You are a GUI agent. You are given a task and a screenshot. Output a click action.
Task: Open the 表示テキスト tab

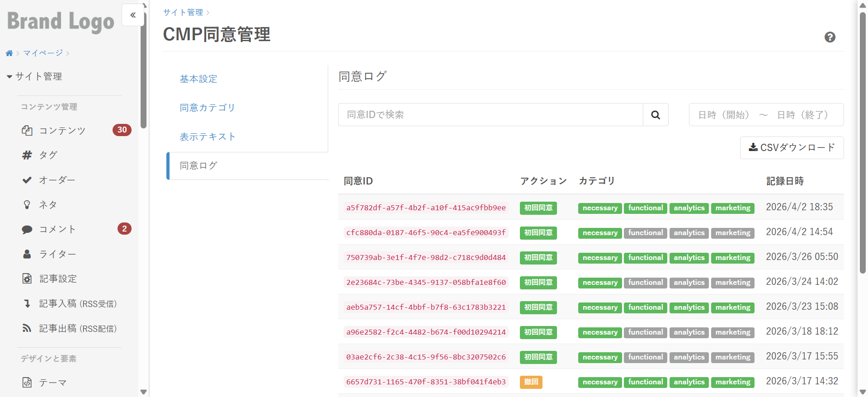[x=208, y=137]
